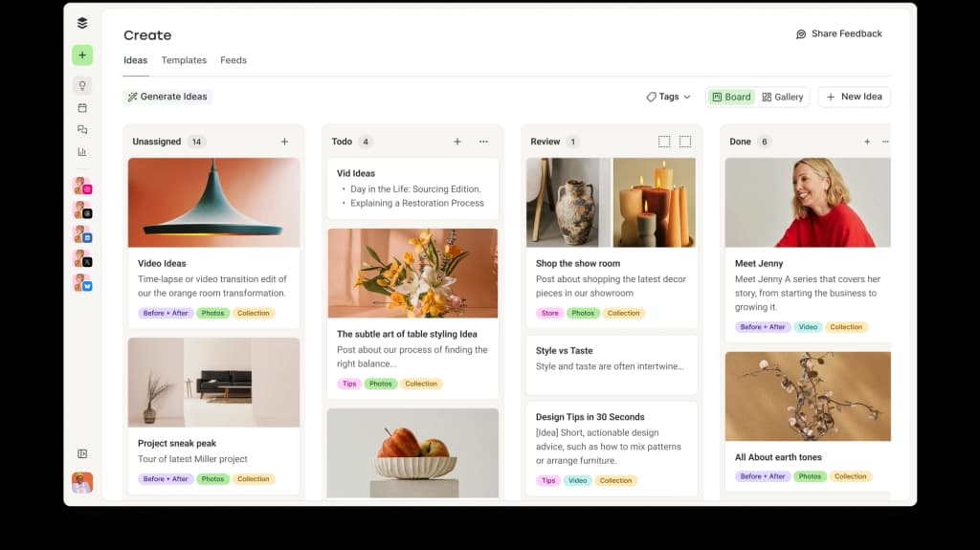
Task: Switch to Gallery view
Action: pos(783,97)
